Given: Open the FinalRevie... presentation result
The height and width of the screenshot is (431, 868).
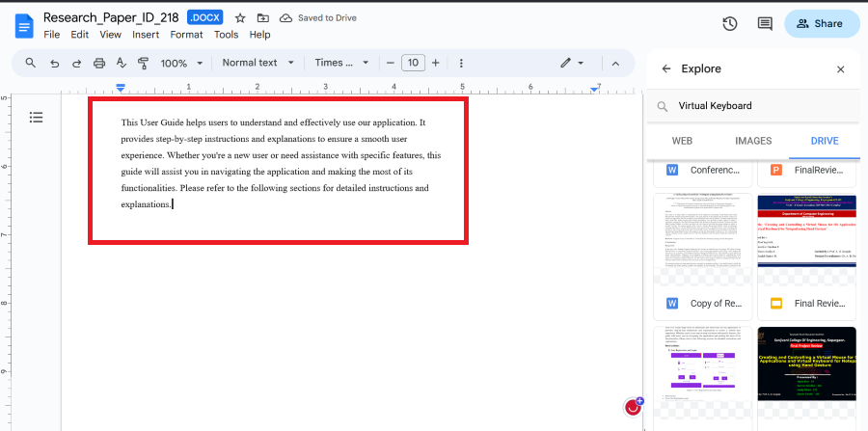Looking at the screenshot, I should click(807, 173).
